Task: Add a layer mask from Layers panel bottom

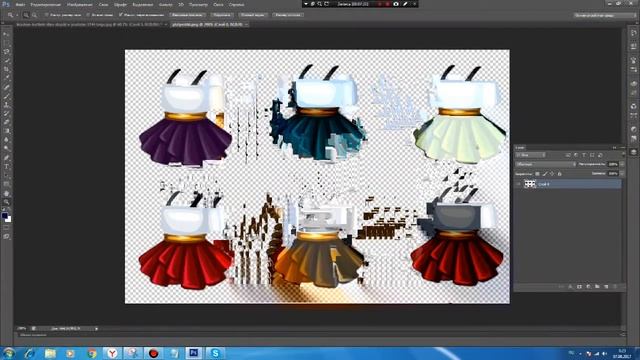Action: 579,287
